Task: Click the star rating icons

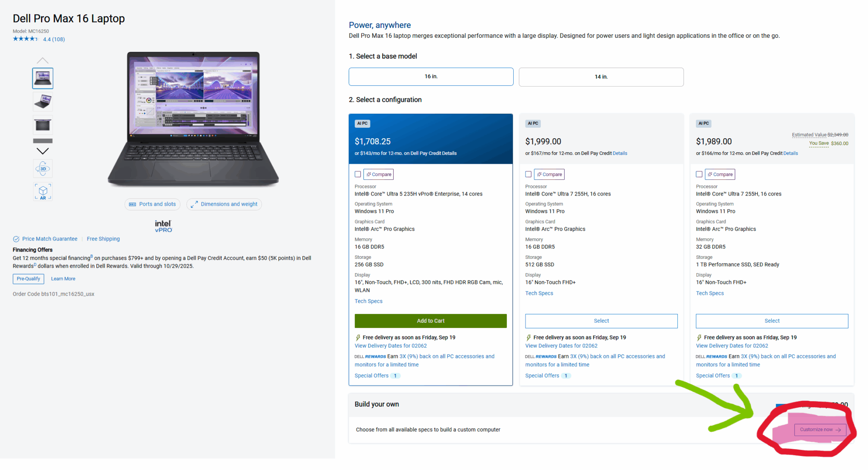Action: coord(25,39)
